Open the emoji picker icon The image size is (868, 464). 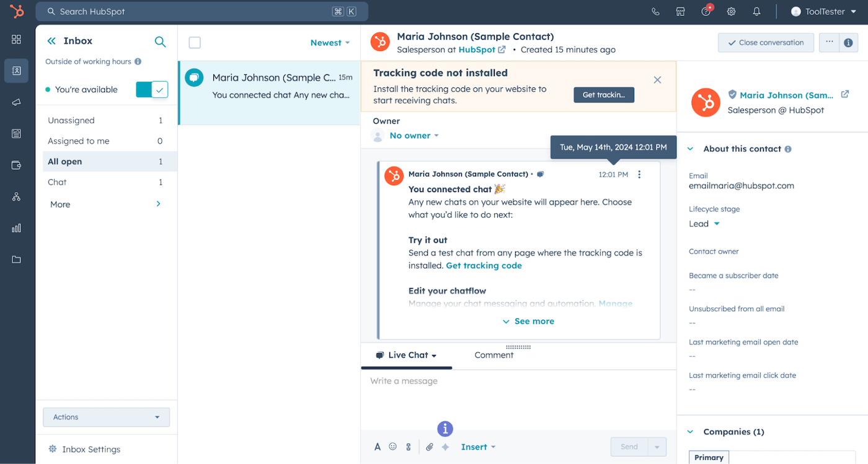point(392,447)
